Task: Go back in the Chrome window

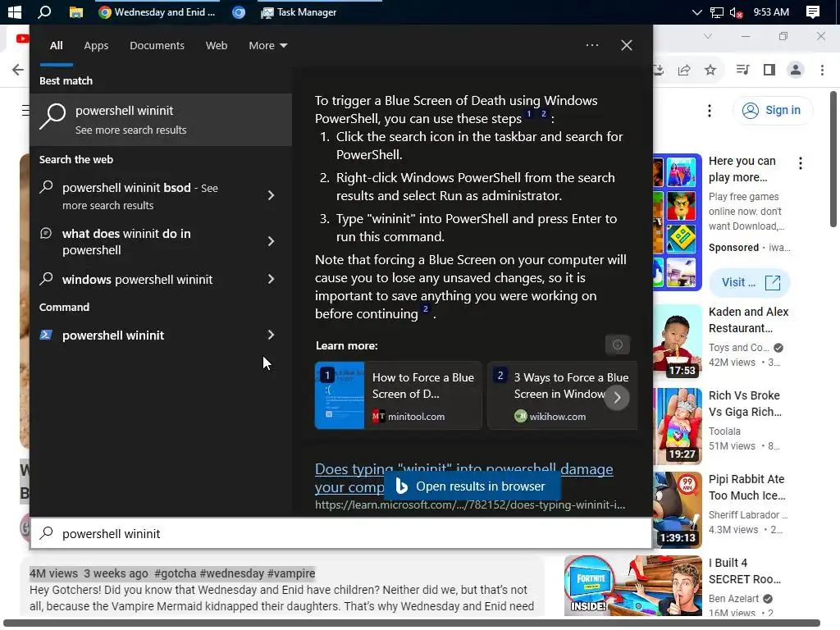Action: tap(18, 70)
